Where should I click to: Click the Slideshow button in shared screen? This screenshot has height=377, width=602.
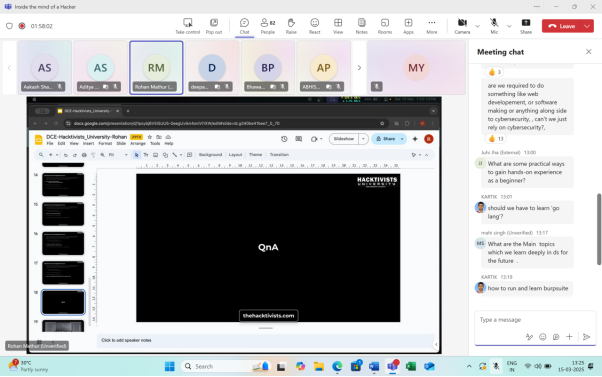click(x=344, y=139)
